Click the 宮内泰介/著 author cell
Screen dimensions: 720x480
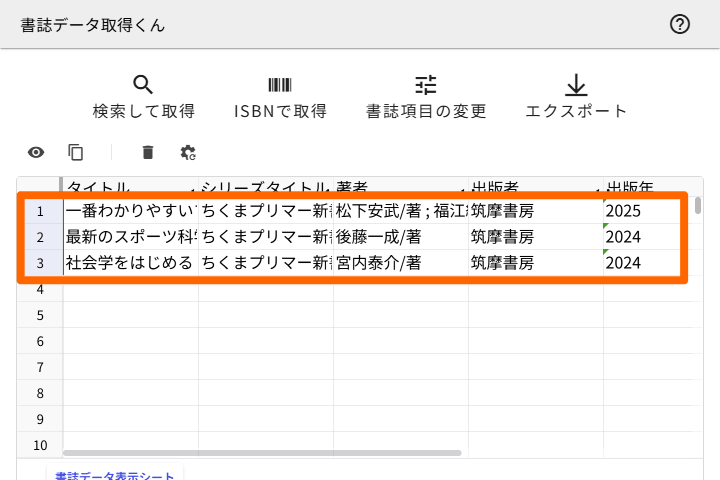tap(400, 263)
